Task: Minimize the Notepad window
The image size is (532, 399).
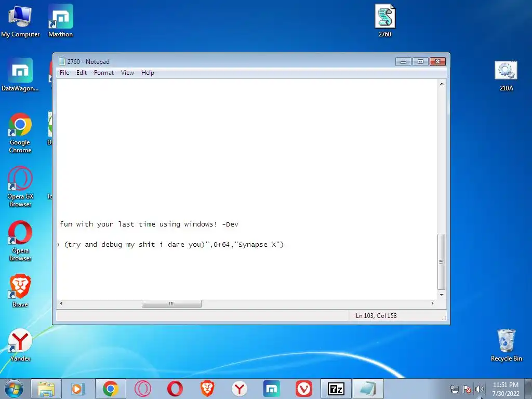Action: pyautogui.click(x=403, y=61)
